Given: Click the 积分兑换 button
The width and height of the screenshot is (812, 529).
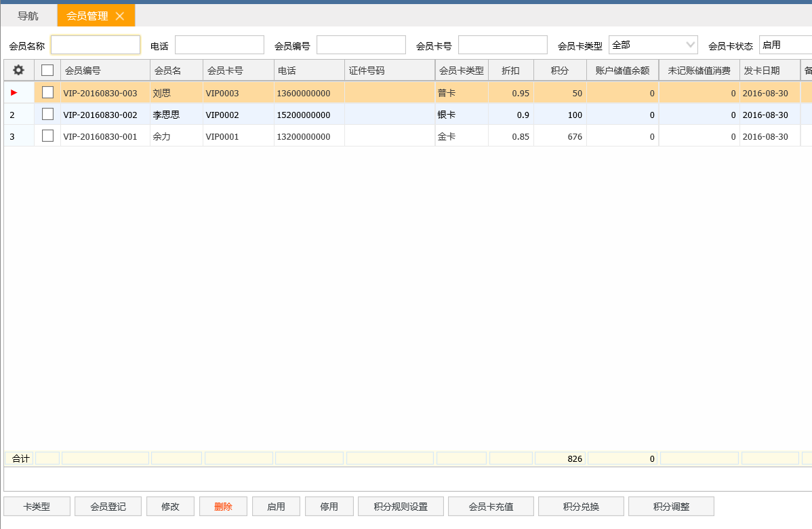Looking at the screenshot, I should tap(580, 506).
